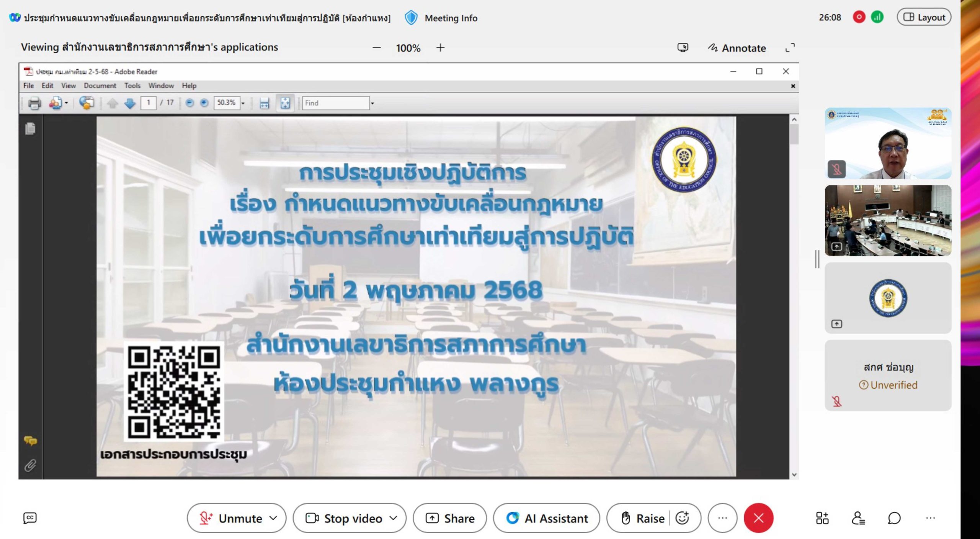This screenshot has width=980, height=539.
Task: Click the Annotate pen tool
Action: point(737,48)
